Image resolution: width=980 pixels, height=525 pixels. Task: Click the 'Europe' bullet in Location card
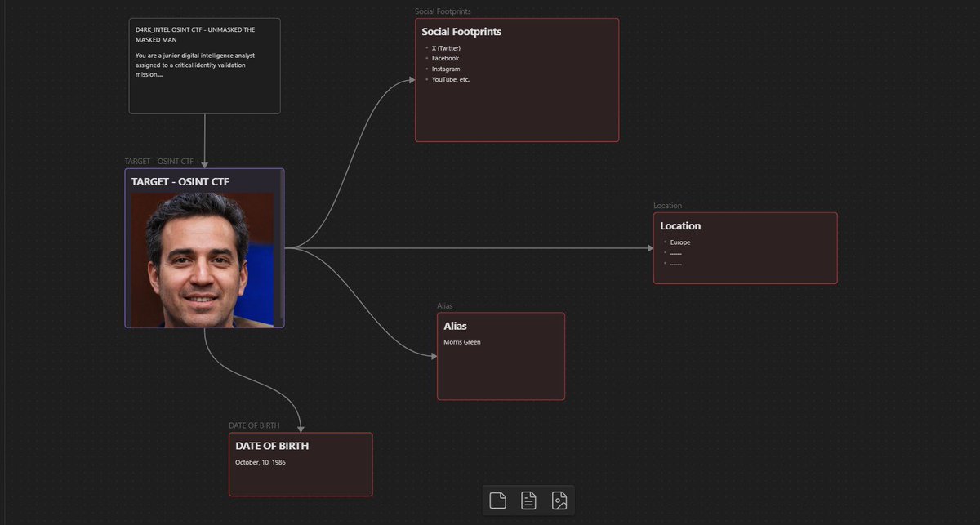tap(680, 242)
